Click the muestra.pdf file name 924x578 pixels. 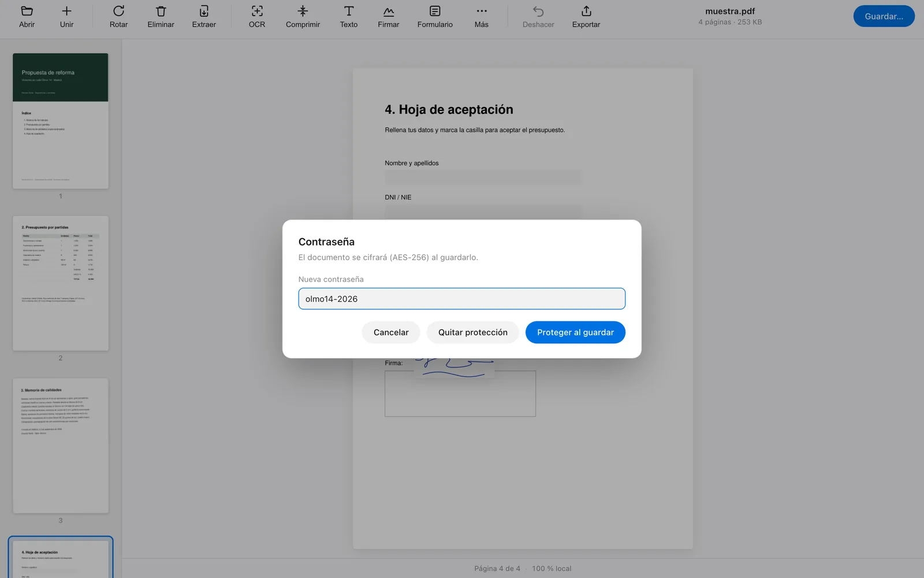(x=730, y=11)
